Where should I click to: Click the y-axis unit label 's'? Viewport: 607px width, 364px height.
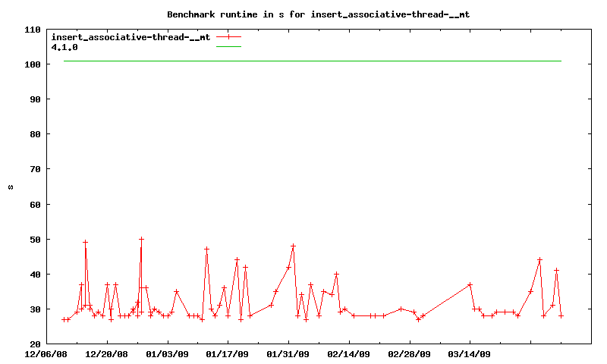11,187
